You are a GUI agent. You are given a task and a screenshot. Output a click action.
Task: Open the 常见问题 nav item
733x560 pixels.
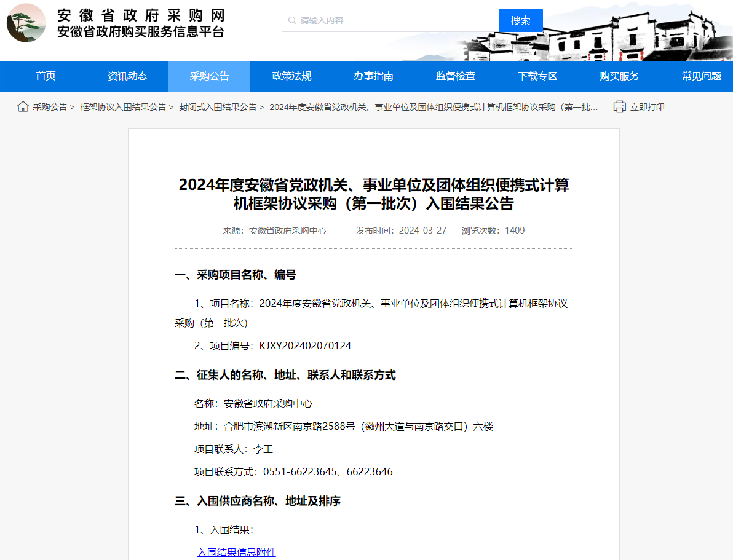(701, 76)
